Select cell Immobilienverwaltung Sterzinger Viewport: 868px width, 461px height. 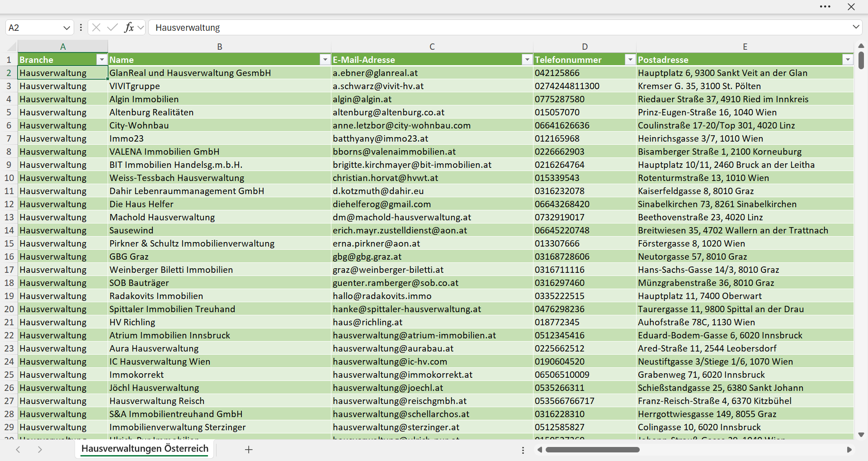[x=220, y=427]
